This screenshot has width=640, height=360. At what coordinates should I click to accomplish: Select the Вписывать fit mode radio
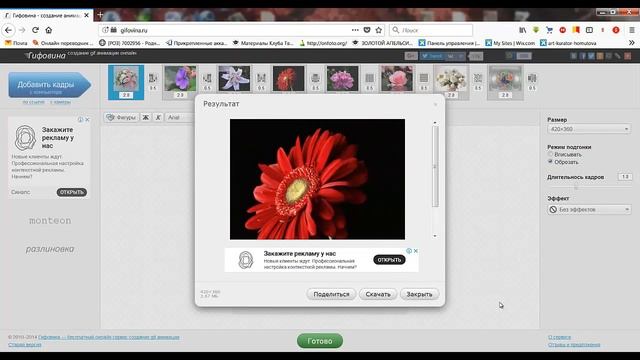click(550, 154)
